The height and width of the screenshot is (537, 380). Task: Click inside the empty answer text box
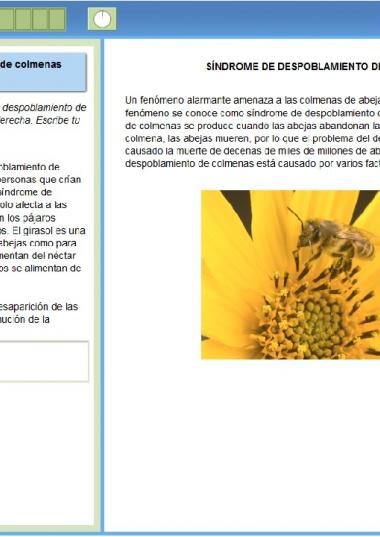[44, 361]
